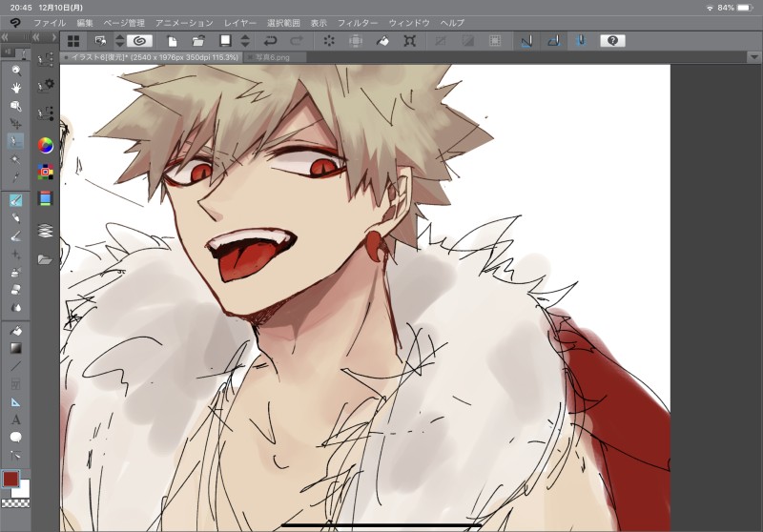This screenshot has height=532, width=763.
Task: Open the Sub tool palette icon
Action: (x=46, y=59)
